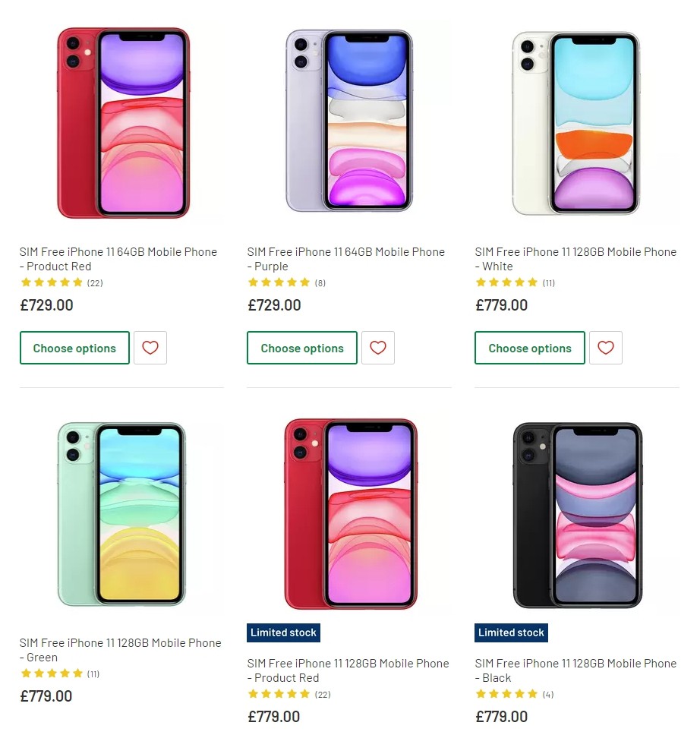Favourite the White iPhone 11 128GB
This screenshot has width=700, height=735.
click(x=605, y=348)
